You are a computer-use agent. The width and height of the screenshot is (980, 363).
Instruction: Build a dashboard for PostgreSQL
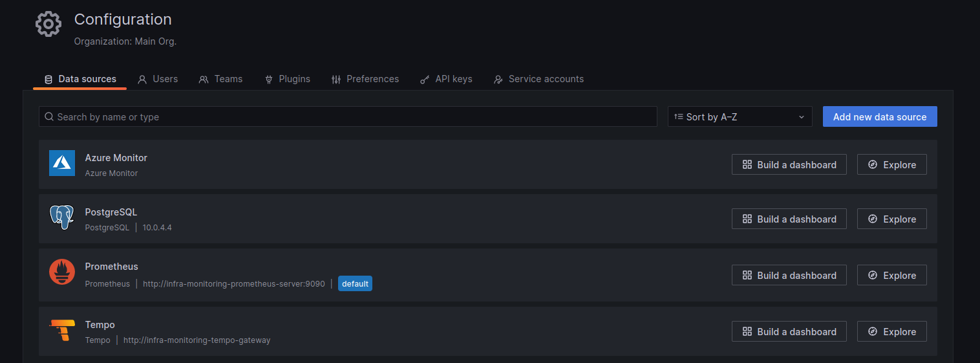789,219
